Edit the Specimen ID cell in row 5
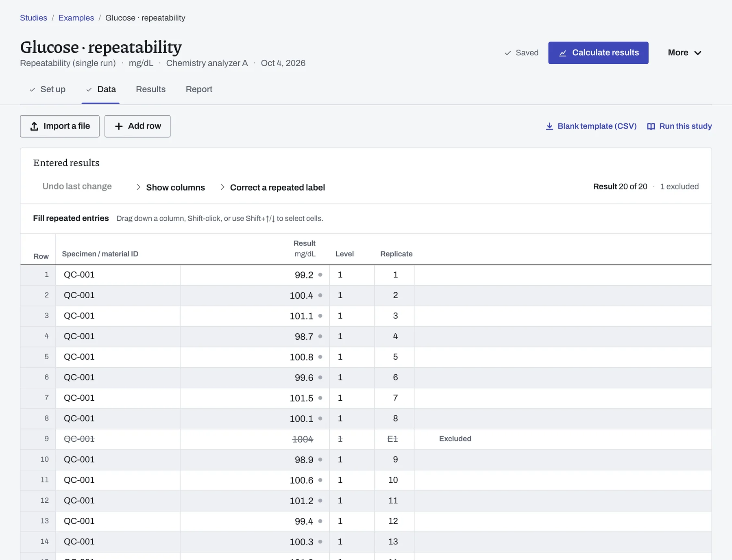The image size is (732, 560). [118, 357]
